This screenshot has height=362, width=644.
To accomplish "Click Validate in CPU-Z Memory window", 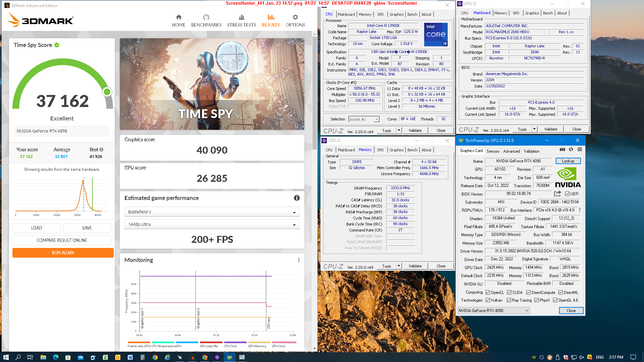I will (x=415, y=266).
